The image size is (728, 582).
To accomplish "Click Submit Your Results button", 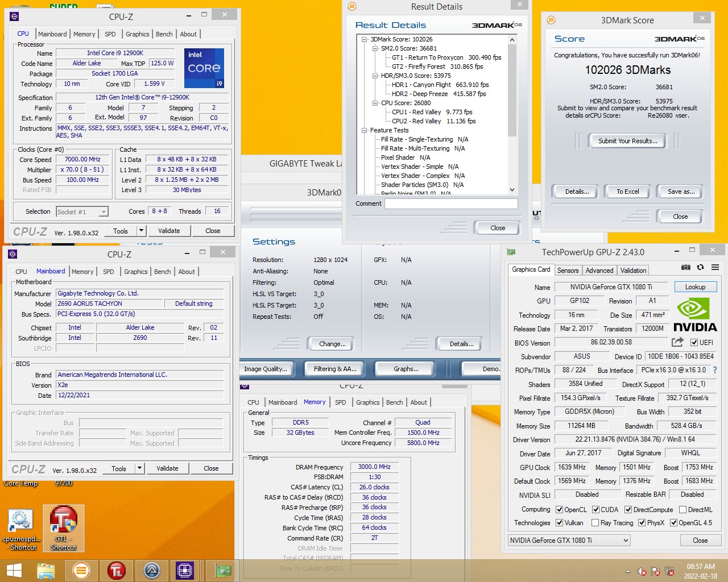I will click(x=627, y=141).
